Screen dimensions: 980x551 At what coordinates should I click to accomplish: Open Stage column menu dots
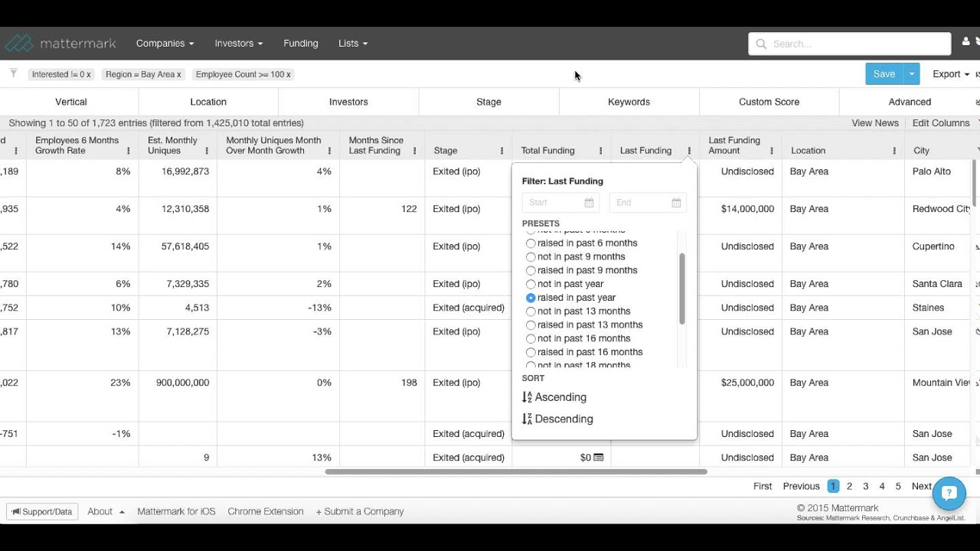pos(502,151)
